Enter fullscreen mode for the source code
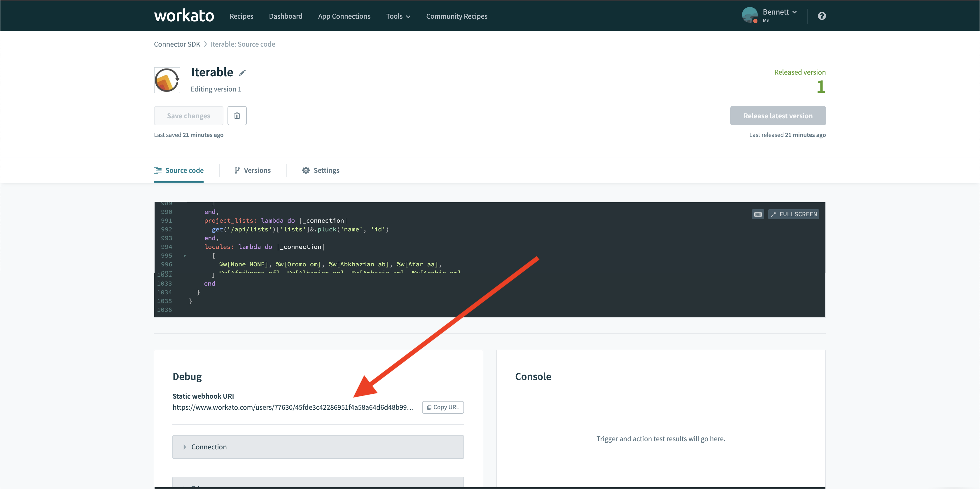Viewport: 980px width, 489px height. (793, 214)
